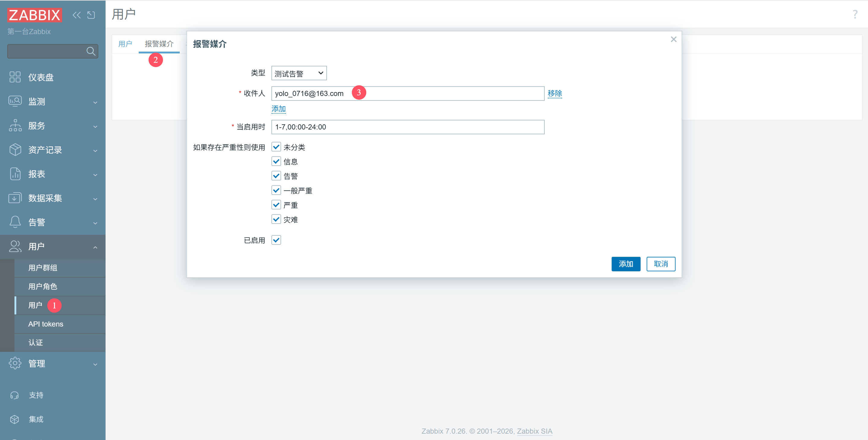Switch to the 用户 tab

coord(125,44)
